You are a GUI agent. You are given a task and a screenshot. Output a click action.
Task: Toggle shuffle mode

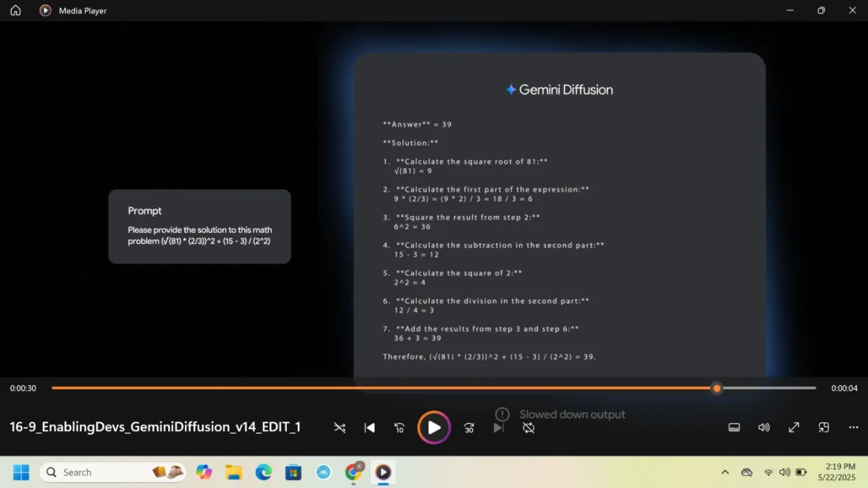pos(340,428)
